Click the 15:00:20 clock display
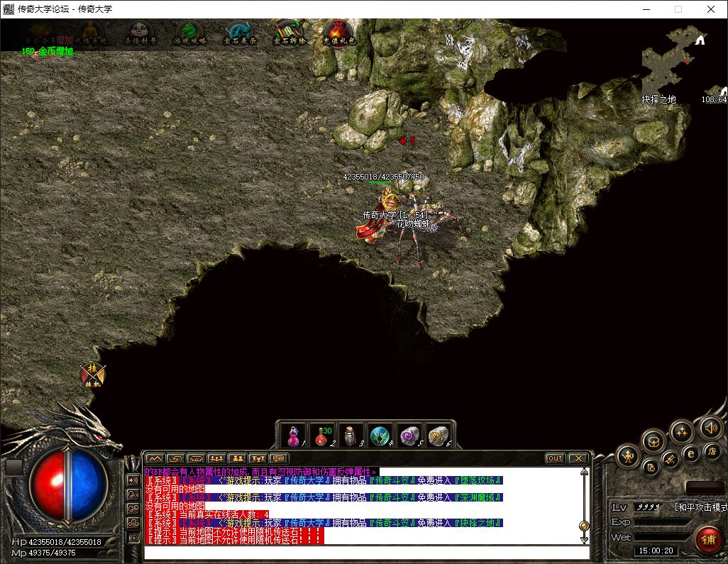The height and width of the screenshot is (564, 728). tap(656, 551)
